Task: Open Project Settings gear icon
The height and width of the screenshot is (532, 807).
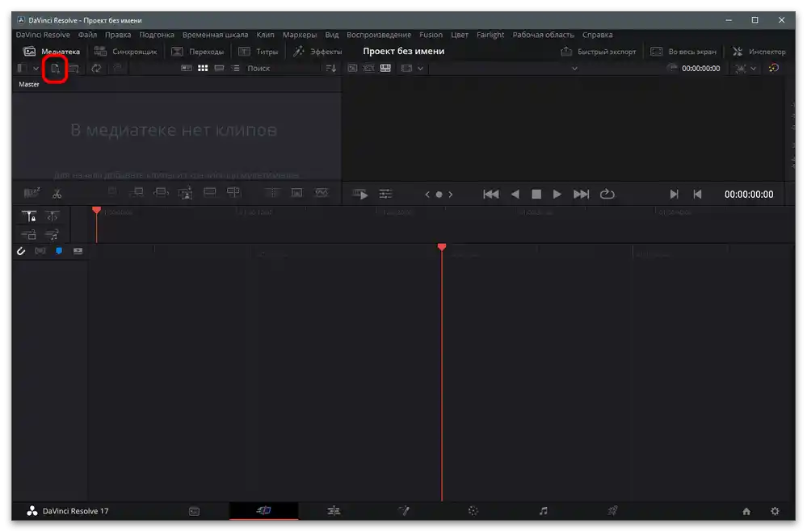Action: [x=775, y=512]
